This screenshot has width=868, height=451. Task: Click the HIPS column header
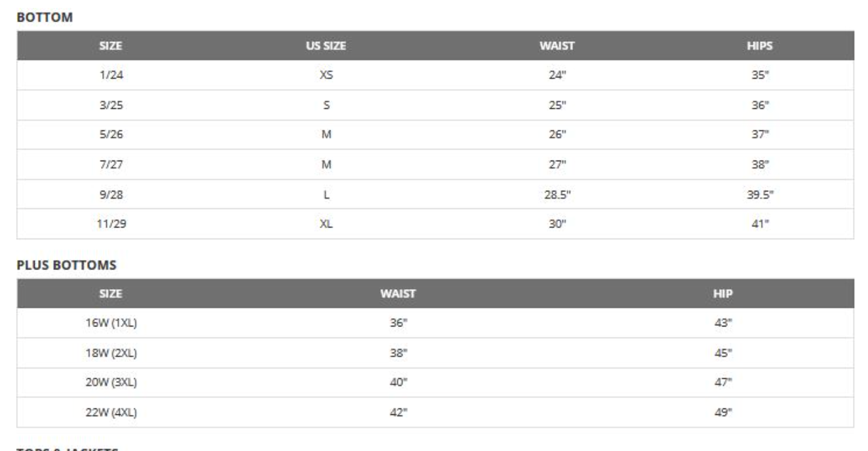(759, 46)
